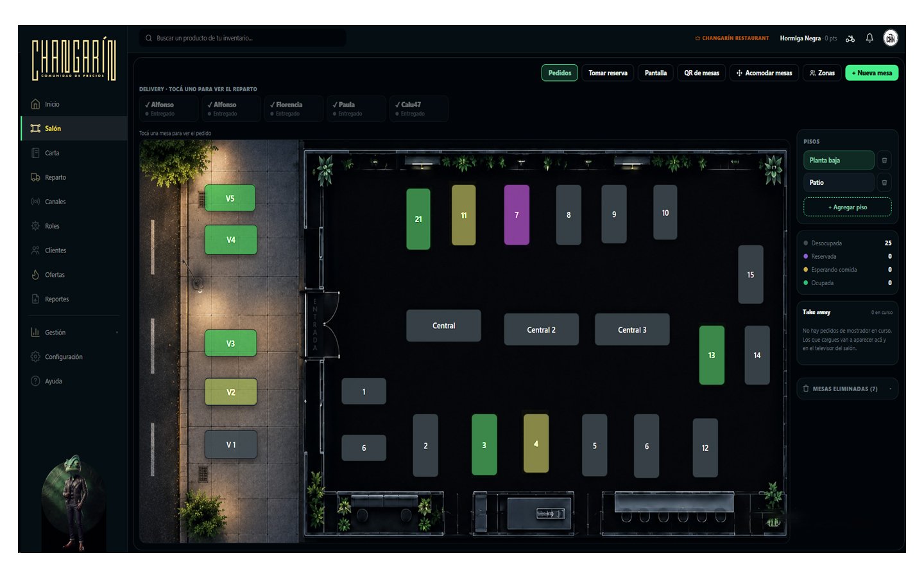Open Alfonso's first delivery order card
The image size is (924, 578).
(x=168, y=109)
